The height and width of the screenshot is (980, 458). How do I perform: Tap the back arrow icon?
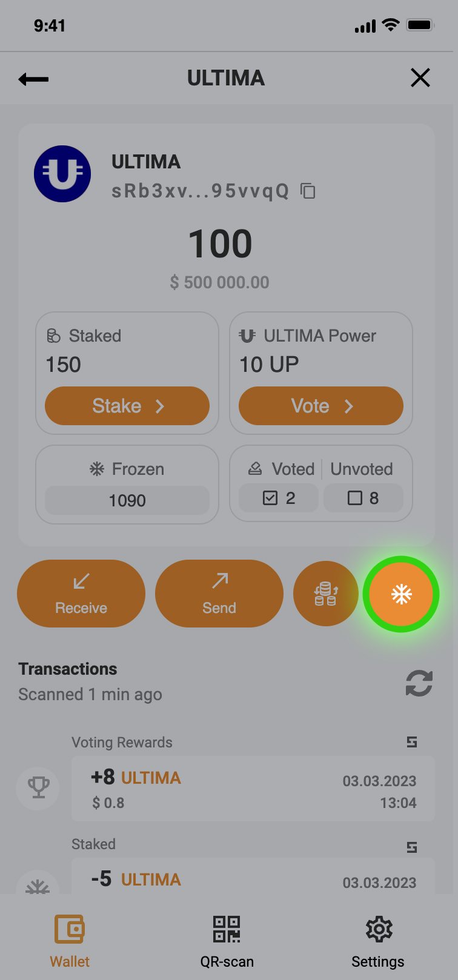click(33, 79)
